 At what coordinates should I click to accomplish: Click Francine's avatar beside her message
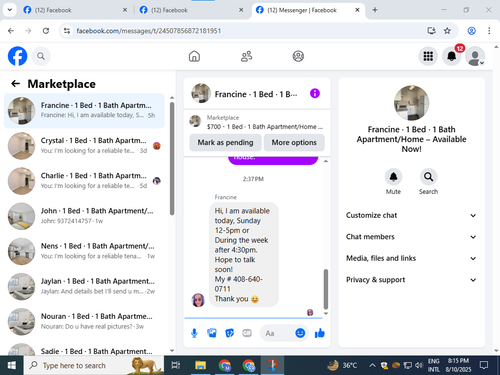[x=198, y=300]
